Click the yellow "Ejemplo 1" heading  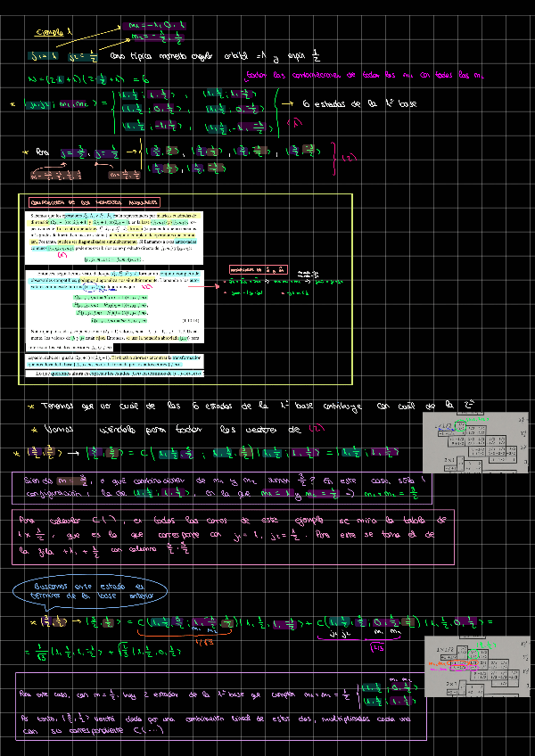(x=55, y=32)
